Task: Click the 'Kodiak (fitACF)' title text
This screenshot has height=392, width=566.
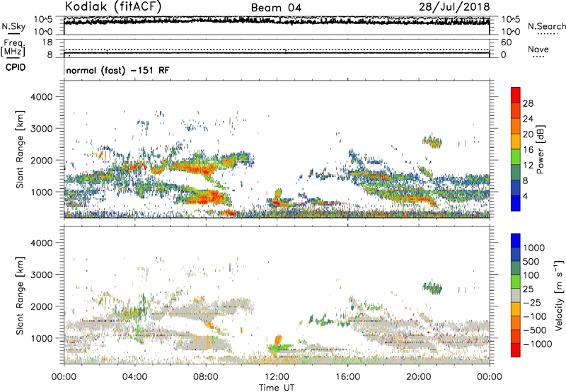Action: (113, 7)
